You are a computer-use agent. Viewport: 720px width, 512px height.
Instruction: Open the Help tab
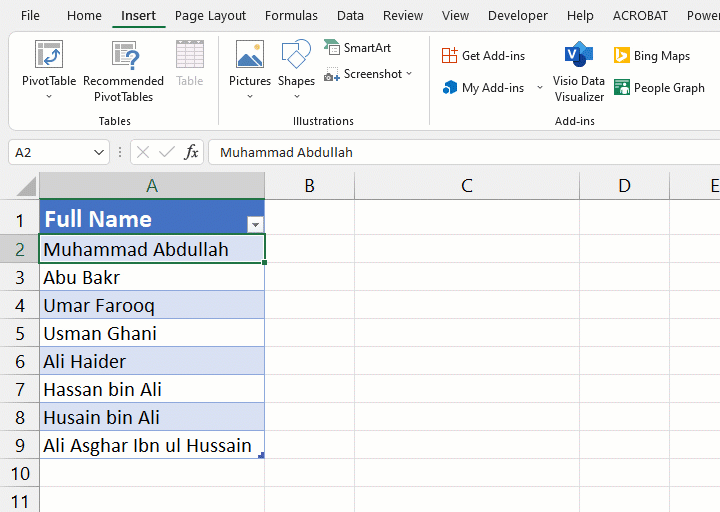(580, 16)
